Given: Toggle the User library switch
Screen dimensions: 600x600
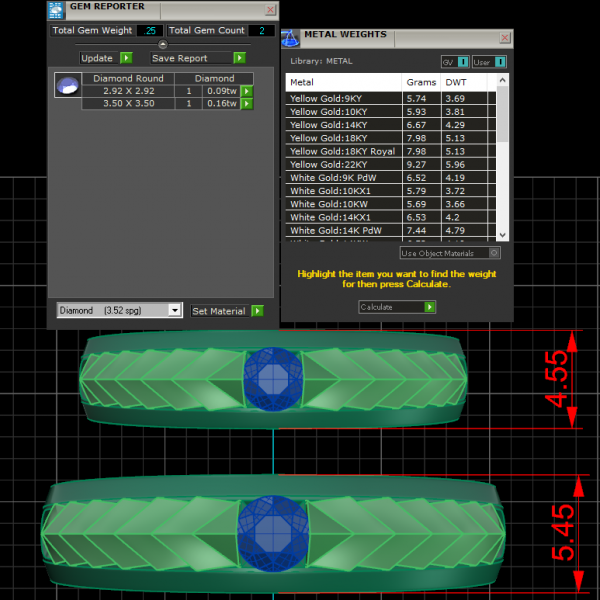Looking at the screenshot, I should coord(500,62).
